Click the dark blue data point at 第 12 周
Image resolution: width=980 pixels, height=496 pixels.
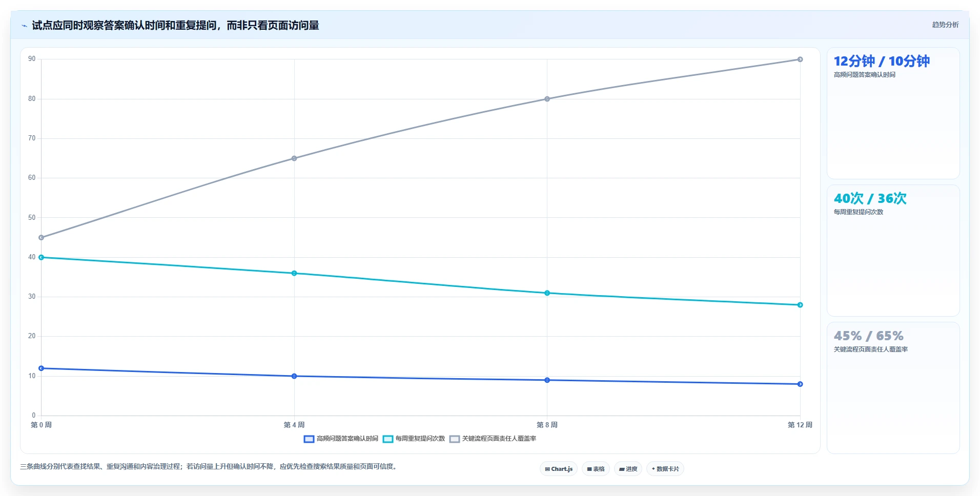pos(800,384)
